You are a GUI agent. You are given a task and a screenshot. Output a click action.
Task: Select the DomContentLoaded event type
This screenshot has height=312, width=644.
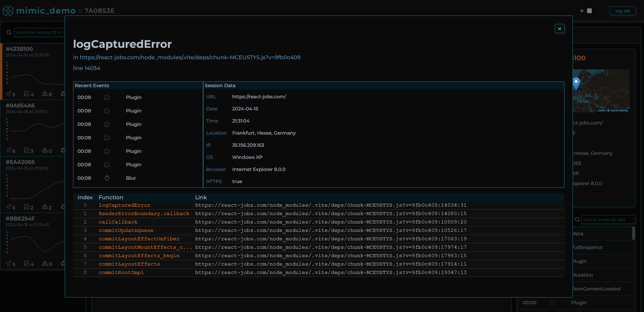pos(596,289)
